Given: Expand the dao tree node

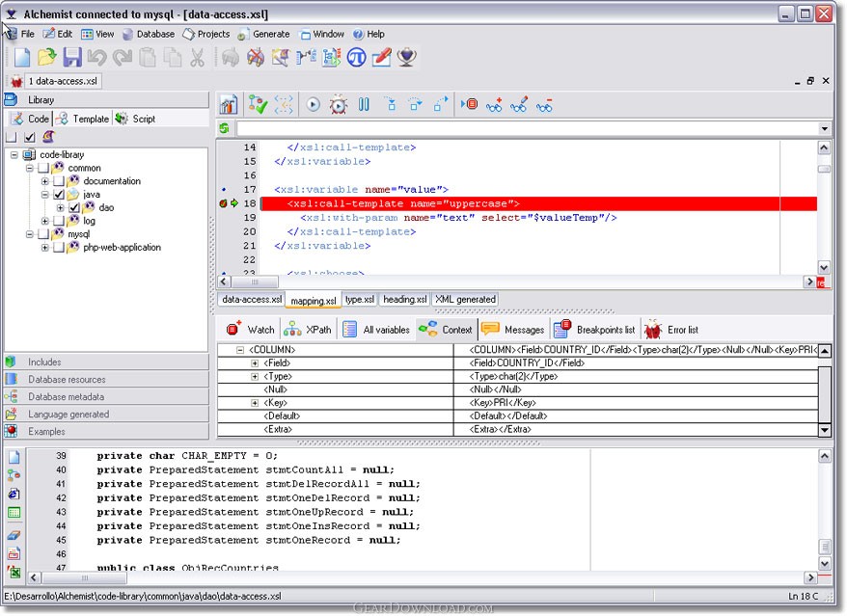Looking at the screenshot, I should 61,207.
